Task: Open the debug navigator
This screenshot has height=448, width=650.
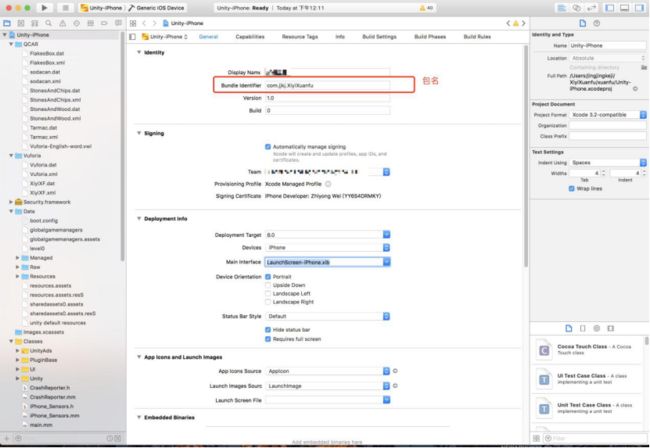Action: (90, 23)
